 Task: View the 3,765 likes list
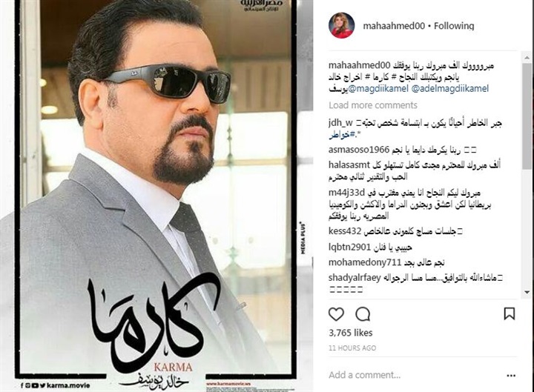point(350,333)
